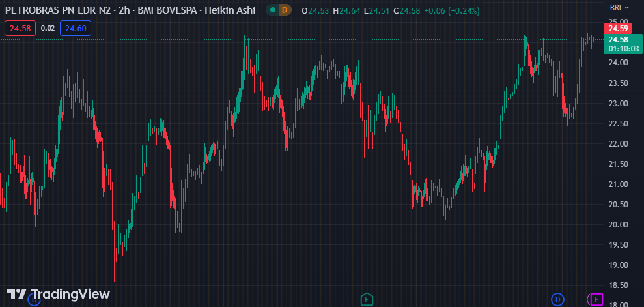The width and height of the screenshot is (644, 307).
Task: Click the C24.58 close value
Action: (406, 11)
